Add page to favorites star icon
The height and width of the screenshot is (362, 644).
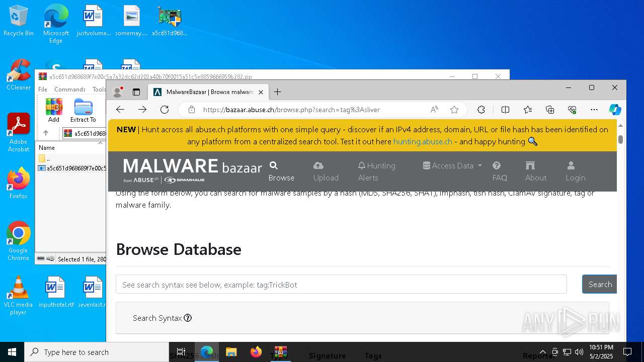pyautogui.click(x=454, y=110)
